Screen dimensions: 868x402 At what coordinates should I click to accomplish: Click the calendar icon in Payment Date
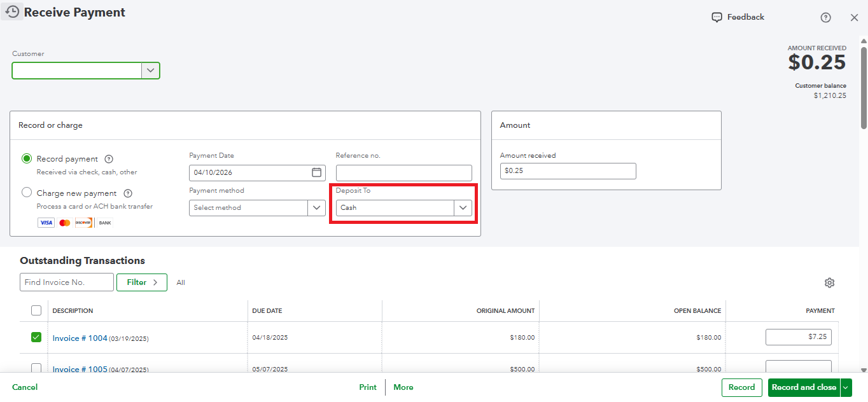(316, 172)
